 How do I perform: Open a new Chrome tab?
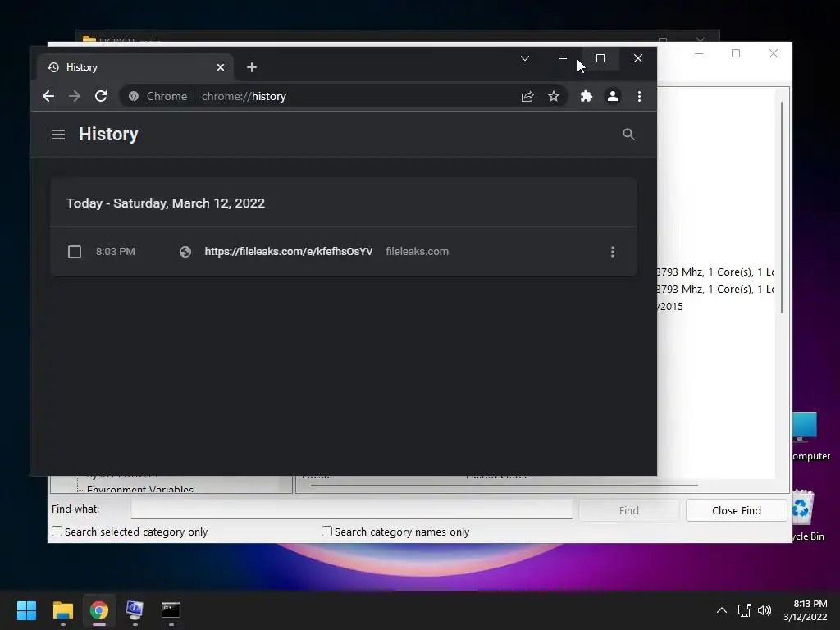click(251, 67)
